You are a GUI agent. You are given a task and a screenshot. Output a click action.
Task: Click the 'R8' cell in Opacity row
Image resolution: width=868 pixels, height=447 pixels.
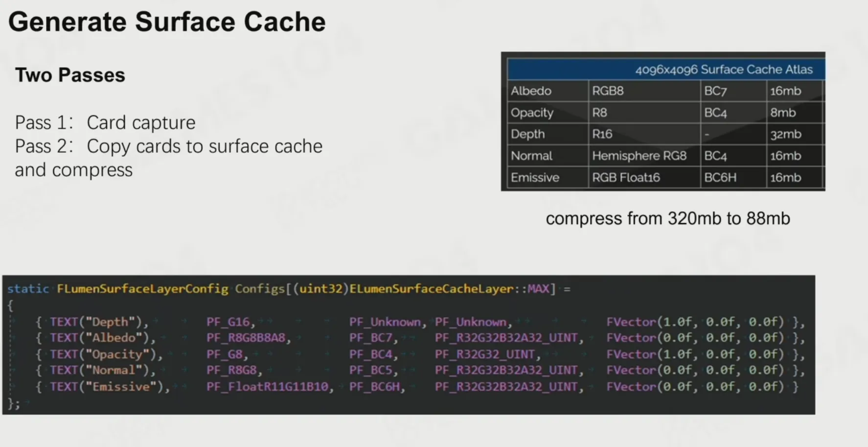click(644, 113)
